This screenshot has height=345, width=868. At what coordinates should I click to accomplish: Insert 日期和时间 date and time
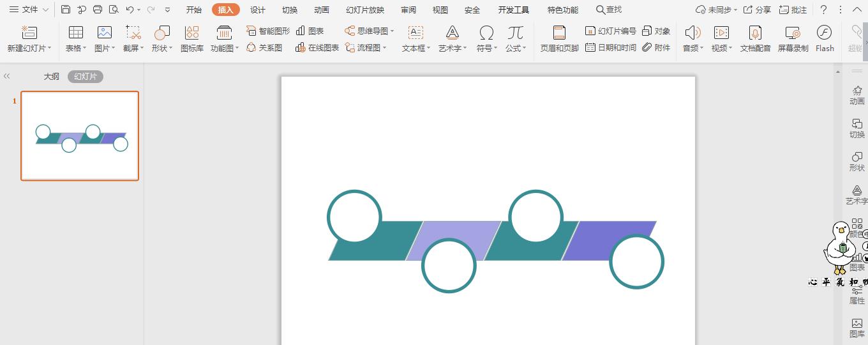click(x=611, y=47)
